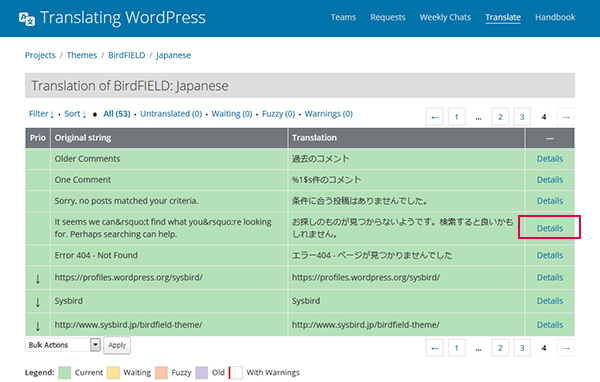Open Weekly Chats page
600x382 pixels.
click(445, 17)
